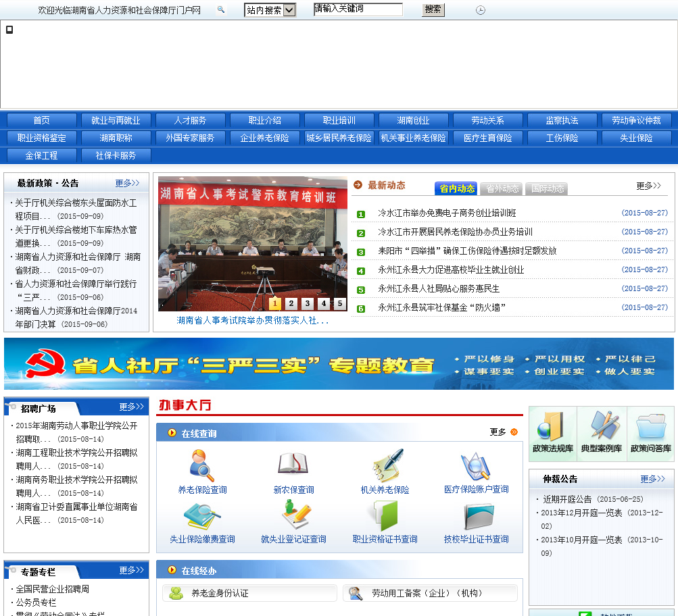Open the 职业培训 menu item
The height and width of the screenshot is (616, 678).
[339, 120]
